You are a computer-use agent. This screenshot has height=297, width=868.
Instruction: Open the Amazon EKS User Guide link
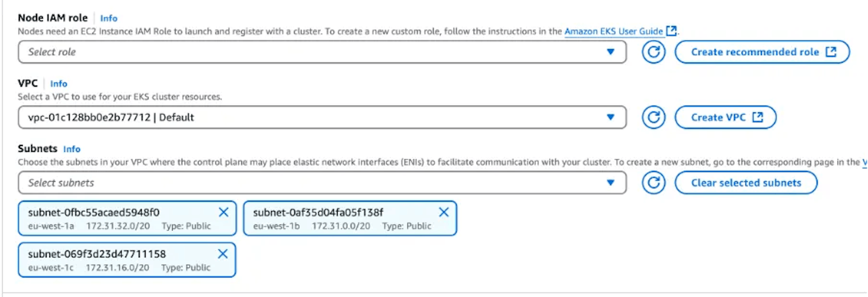tap(613, 31)
